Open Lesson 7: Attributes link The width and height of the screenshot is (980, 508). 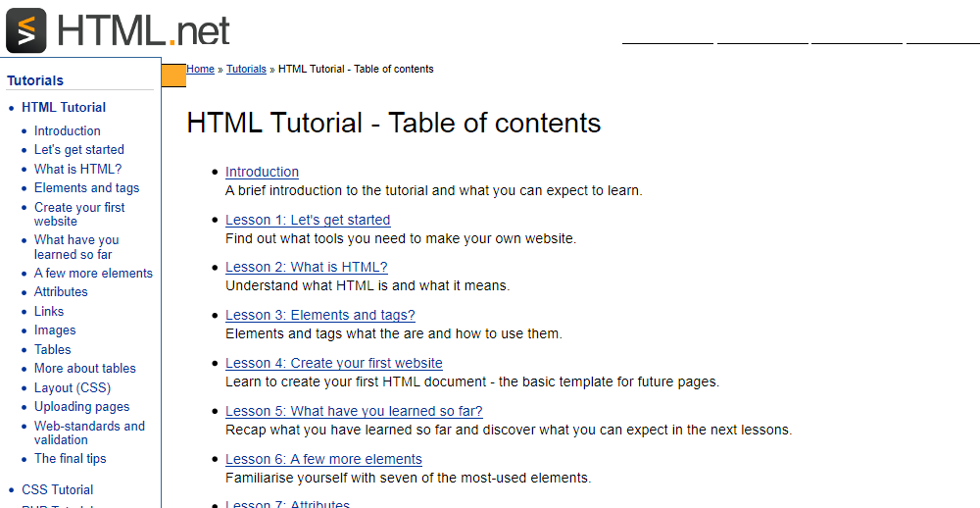click(287, 504)
